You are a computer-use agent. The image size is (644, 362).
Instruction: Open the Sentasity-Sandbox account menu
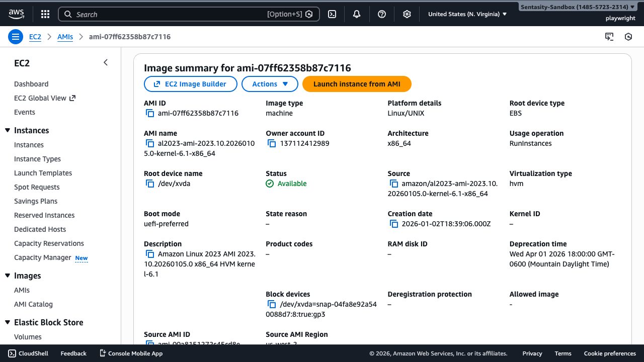(x=577, y=7)
